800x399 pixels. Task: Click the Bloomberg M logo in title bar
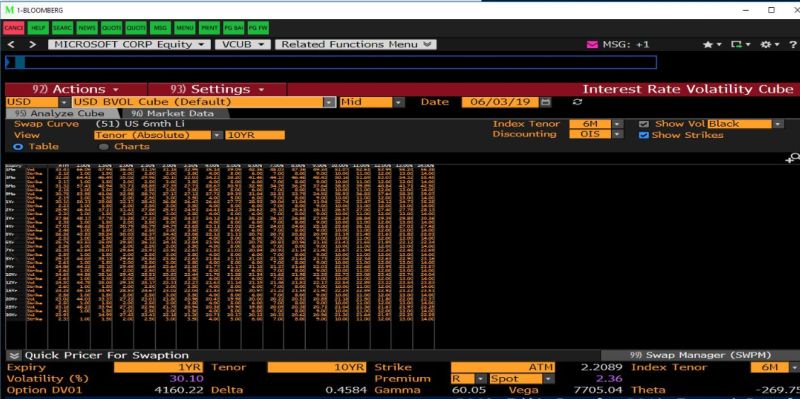point(9,10)
